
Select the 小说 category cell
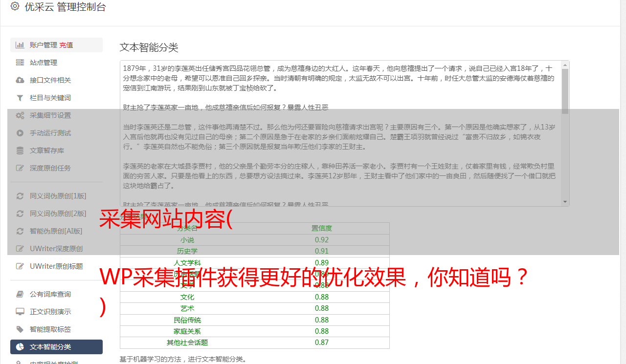[187, 240]
